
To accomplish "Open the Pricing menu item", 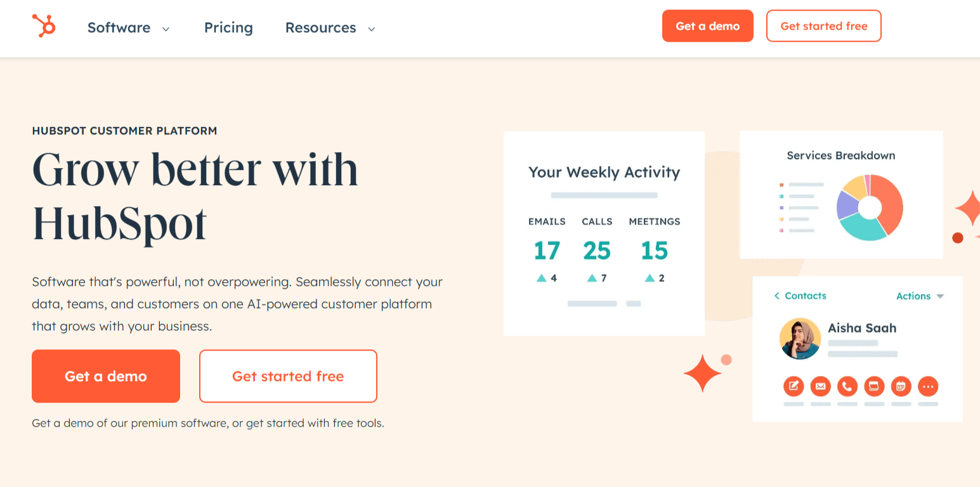I will pos(228,28).
